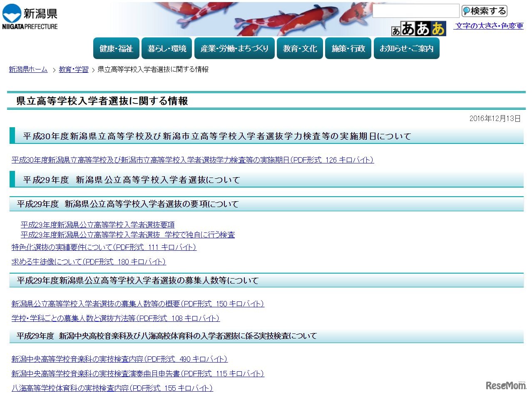Click the magnifying glass search button

[484, 11]
